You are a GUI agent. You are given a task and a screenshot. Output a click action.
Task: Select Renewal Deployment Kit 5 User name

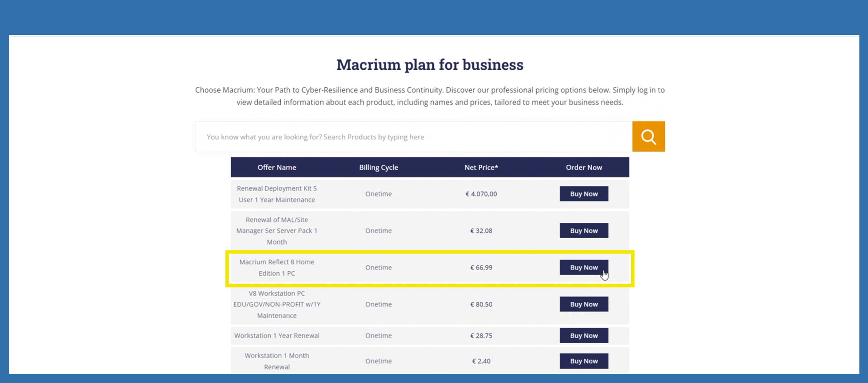click(277, 194)
